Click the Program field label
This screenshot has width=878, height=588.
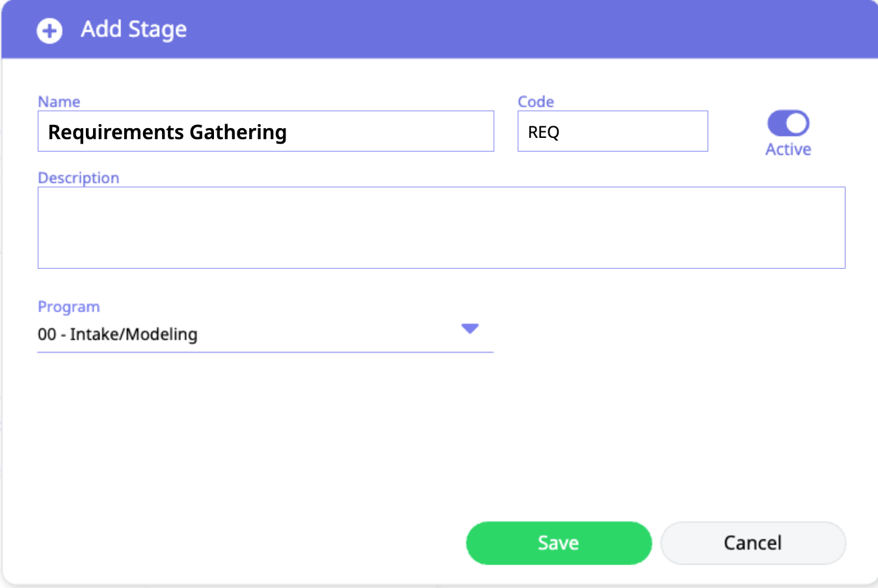tap(68, 306)
